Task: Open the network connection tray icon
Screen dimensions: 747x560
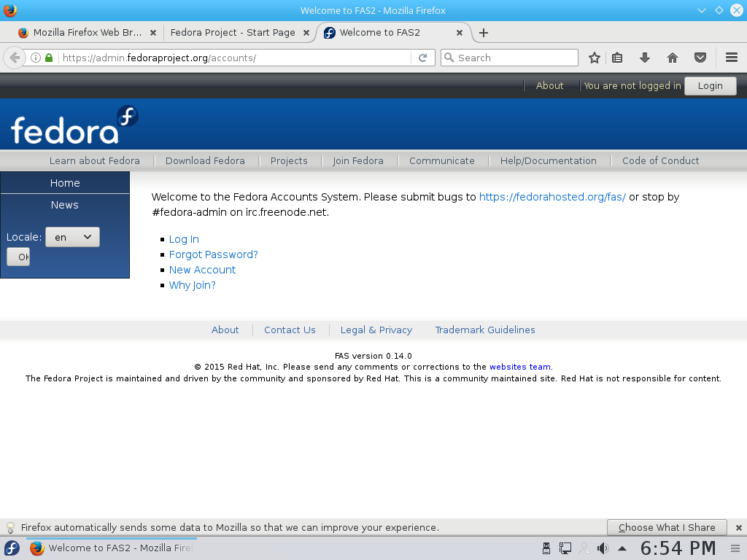Action: 565,548
